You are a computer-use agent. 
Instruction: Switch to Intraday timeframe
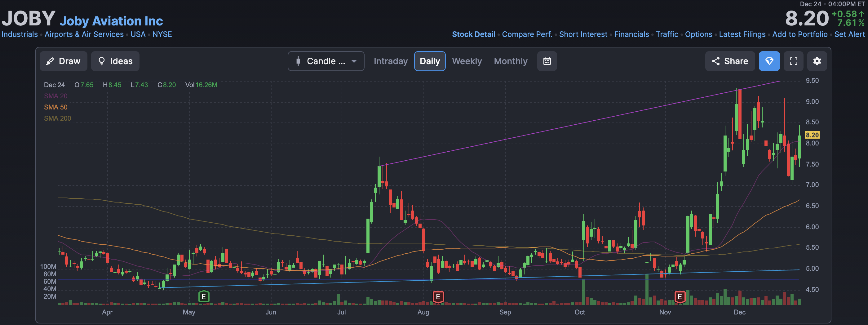coord(391,61)
